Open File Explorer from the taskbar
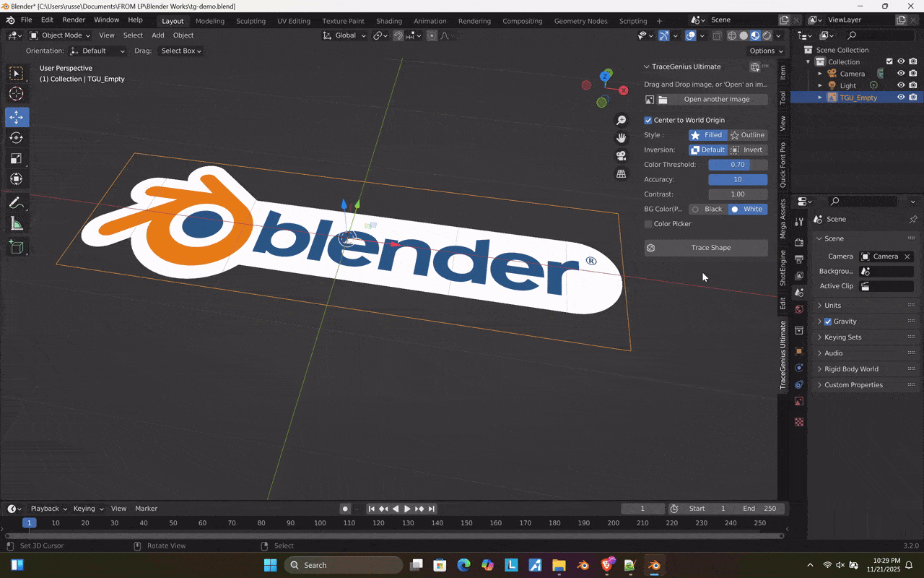The image size is (924, 578). click(559, 565)
